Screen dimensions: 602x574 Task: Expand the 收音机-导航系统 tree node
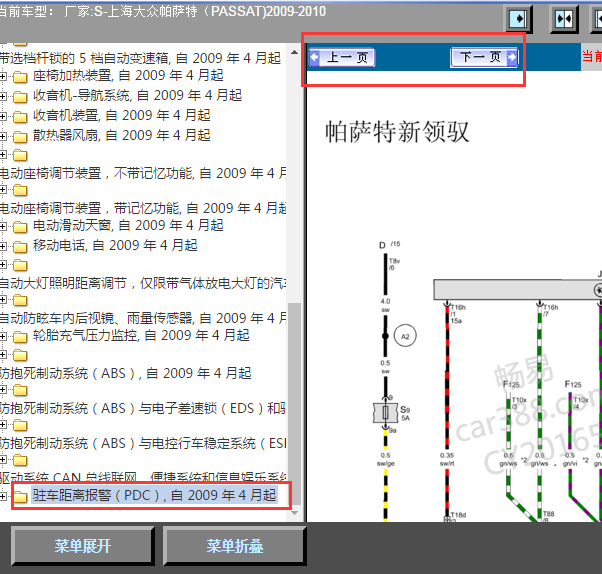[x=3, y=96]
